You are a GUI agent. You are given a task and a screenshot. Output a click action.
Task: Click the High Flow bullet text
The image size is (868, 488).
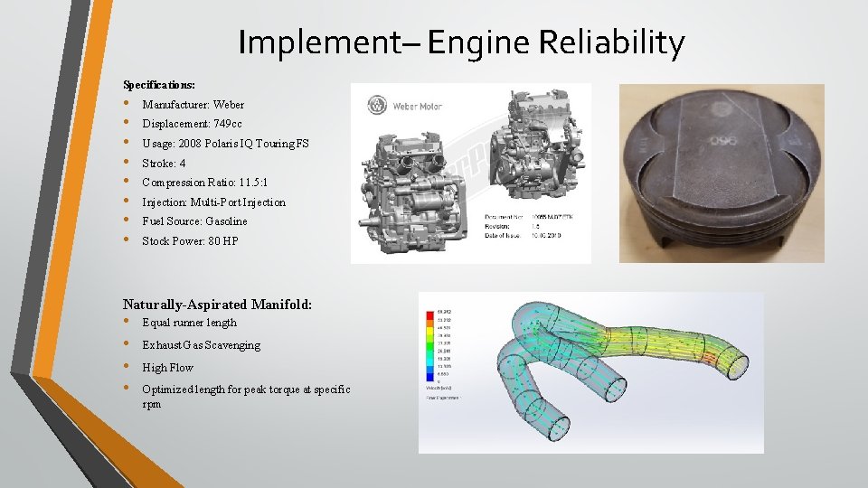[167, 368]
